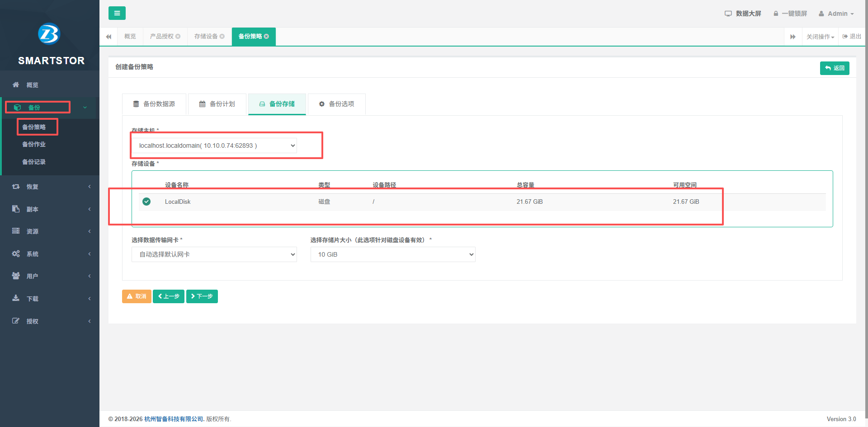The width and height of the screenshot is (868, 427).
Task: Click the 21.67 GiB total capacity value
Action: pyautogui.click(x=530, y=202)
